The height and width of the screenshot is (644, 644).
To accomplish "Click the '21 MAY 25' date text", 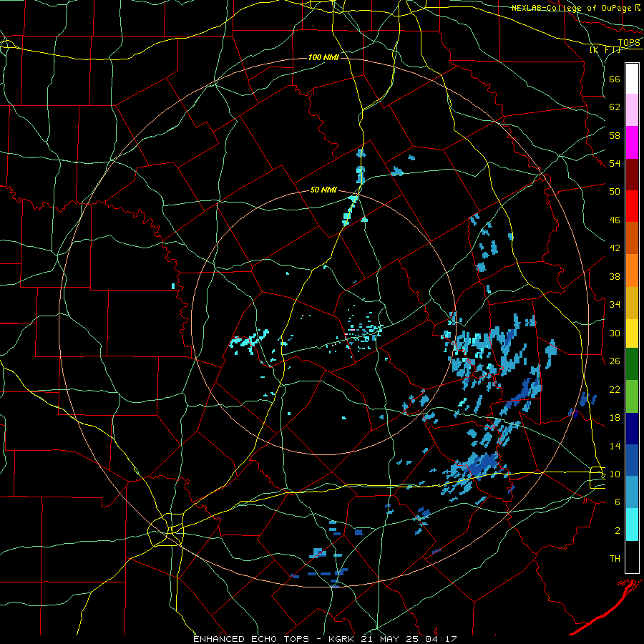I will pos(391,639).
